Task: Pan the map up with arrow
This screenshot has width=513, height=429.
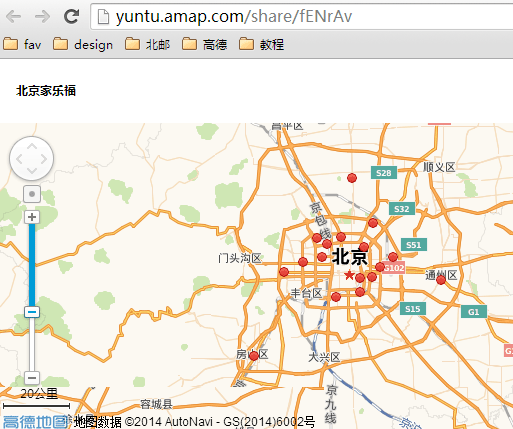Action: point(32,146)
